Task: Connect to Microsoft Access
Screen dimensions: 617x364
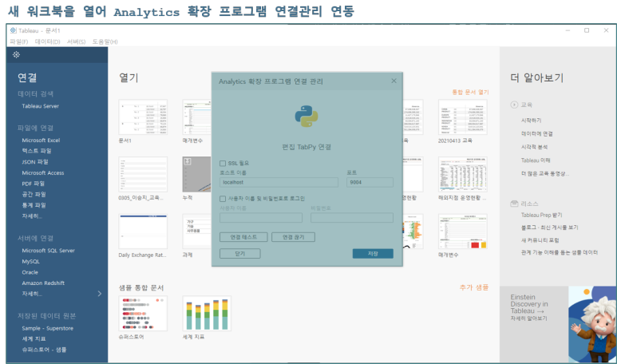Action: 43,172
